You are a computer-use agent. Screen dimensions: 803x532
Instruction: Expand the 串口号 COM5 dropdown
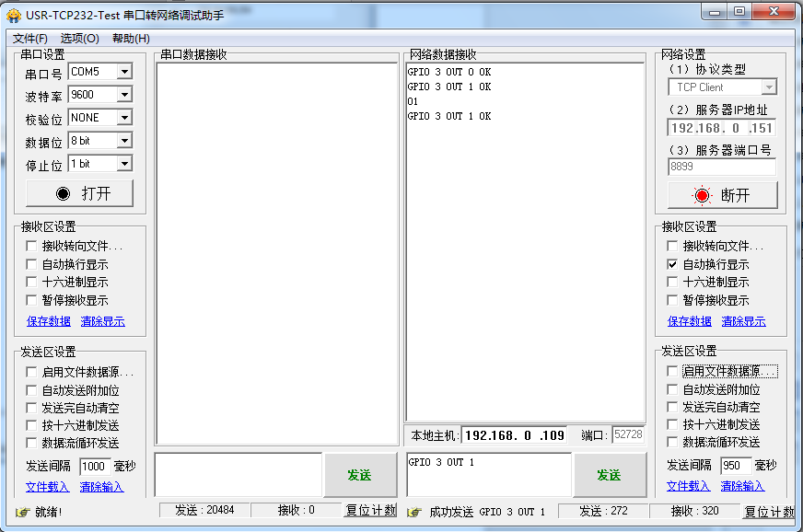tap(124, 72)
